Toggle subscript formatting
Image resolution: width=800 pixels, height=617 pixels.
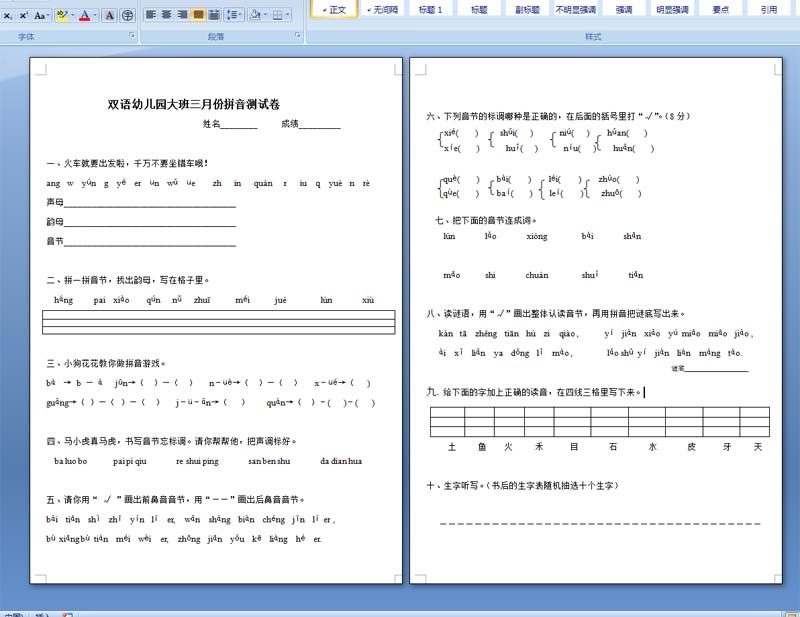pos(8,16)
